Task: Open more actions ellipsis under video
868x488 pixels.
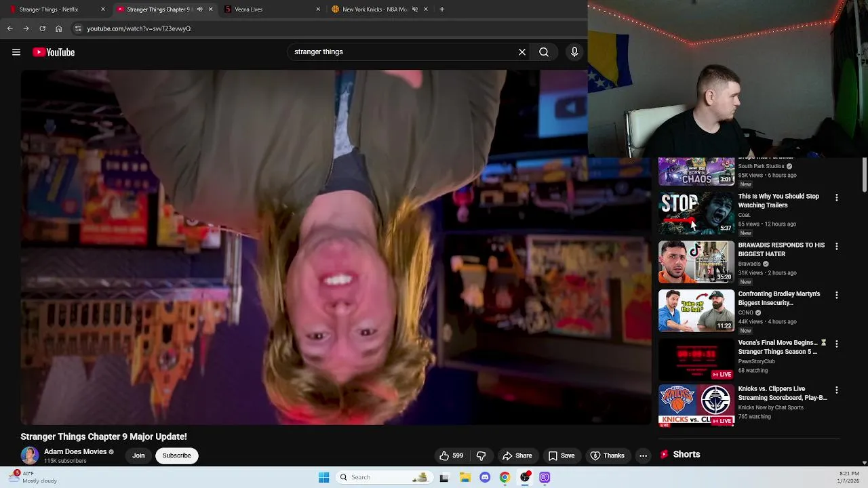Action: pos(643,455)
